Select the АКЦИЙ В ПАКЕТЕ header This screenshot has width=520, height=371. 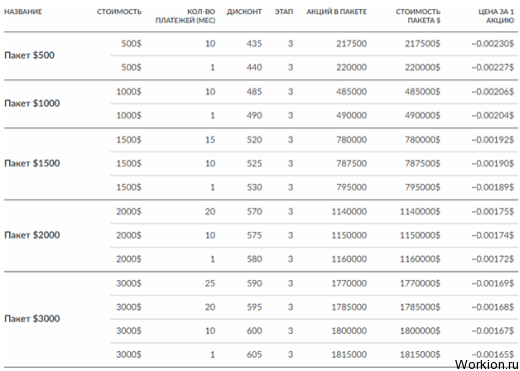click(x=336, y=12)
